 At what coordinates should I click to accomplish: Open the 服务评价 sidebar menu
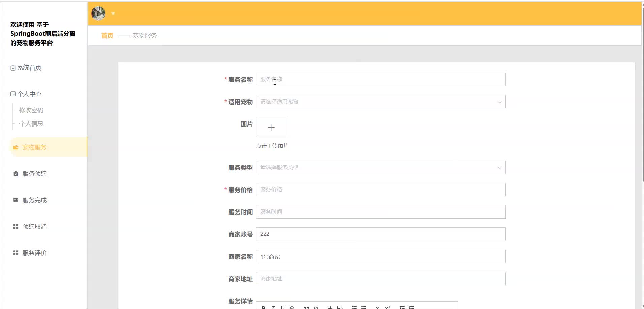pyautogui.click(x=34, y=253)
